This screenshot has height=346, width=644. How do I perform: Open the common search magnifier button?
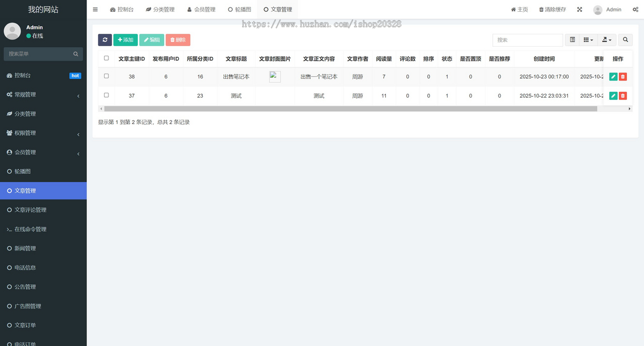pos(625,40)
